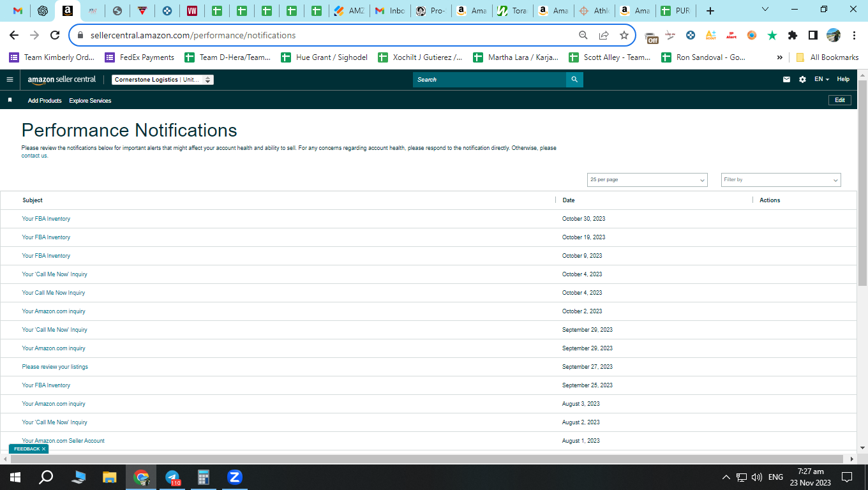
Task: Open the Chrome extensions puzzle icon
Action: click(793, 35)
